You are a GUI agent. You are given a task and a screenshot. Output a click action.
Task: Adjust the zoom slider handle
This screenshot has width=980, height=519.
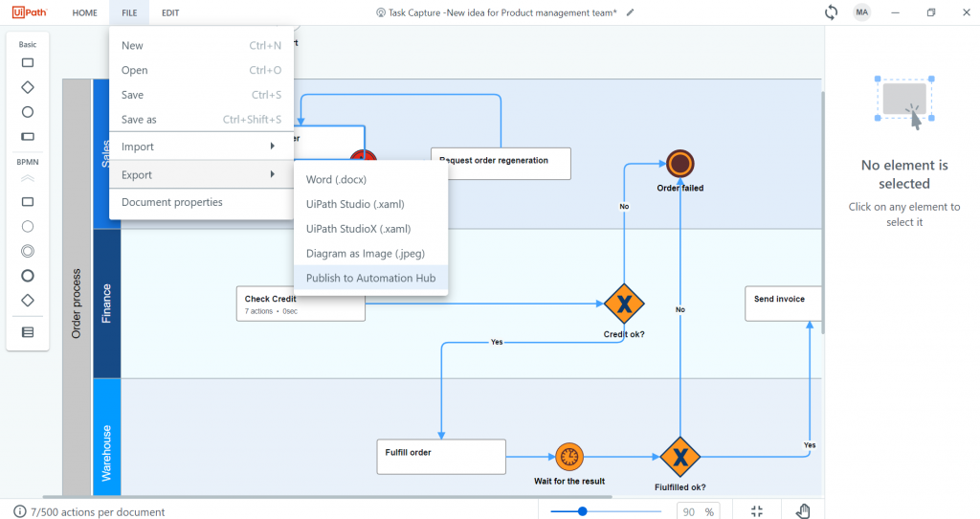[583, 511]
